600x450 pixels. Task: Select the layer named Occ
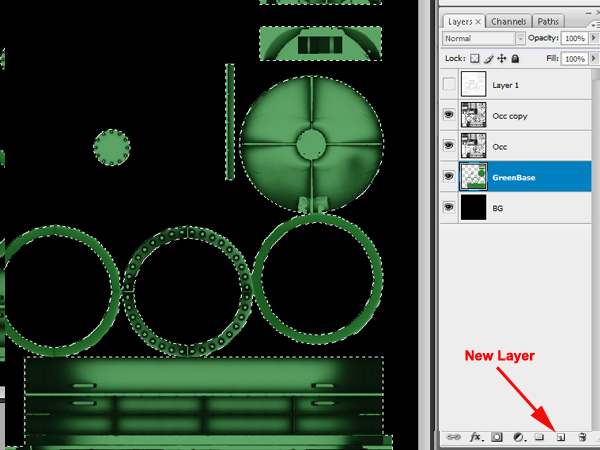click(500, 147)
